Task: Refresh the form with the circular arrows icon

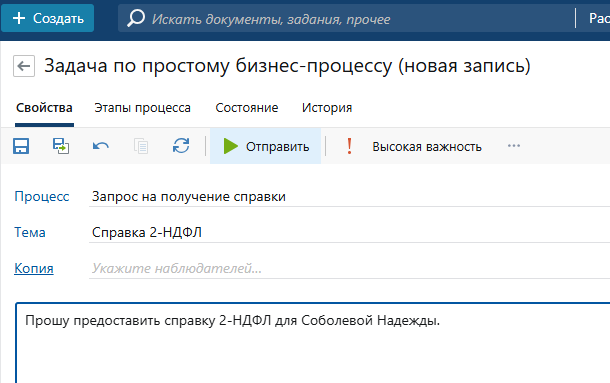Action: pyautogui.click(x=181, y=146)
